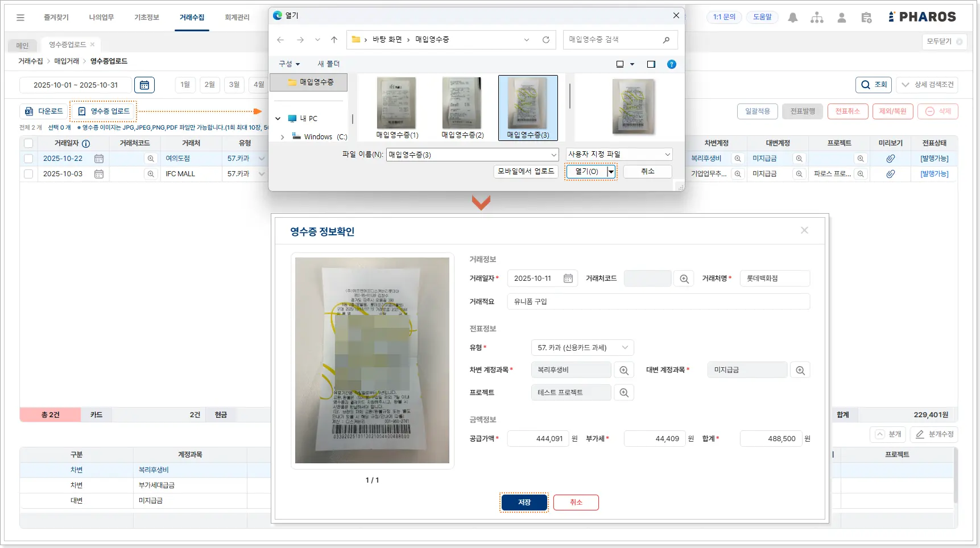Viewport: 980px width, 548px height.
Task: Click the notification bell icon
Action: click(x=792, y=18)
